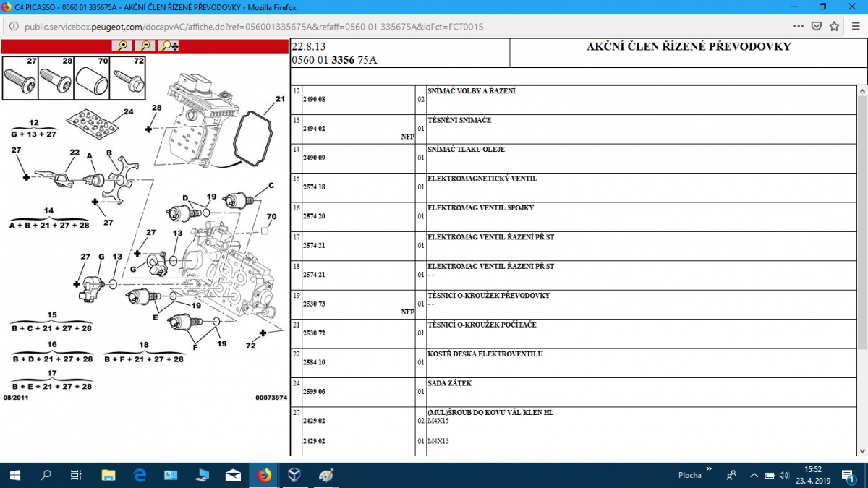Click part number 2490 09

tap(314, 158)
